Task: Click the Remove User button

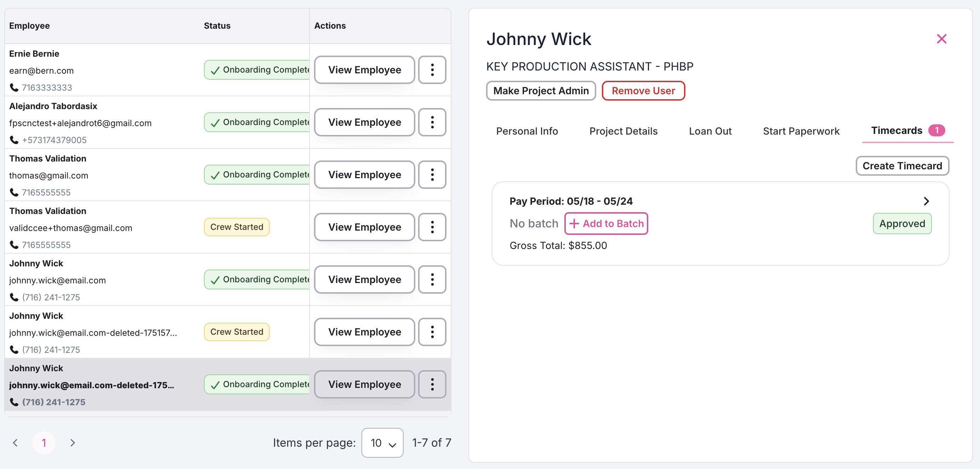Action: (643, 91)
